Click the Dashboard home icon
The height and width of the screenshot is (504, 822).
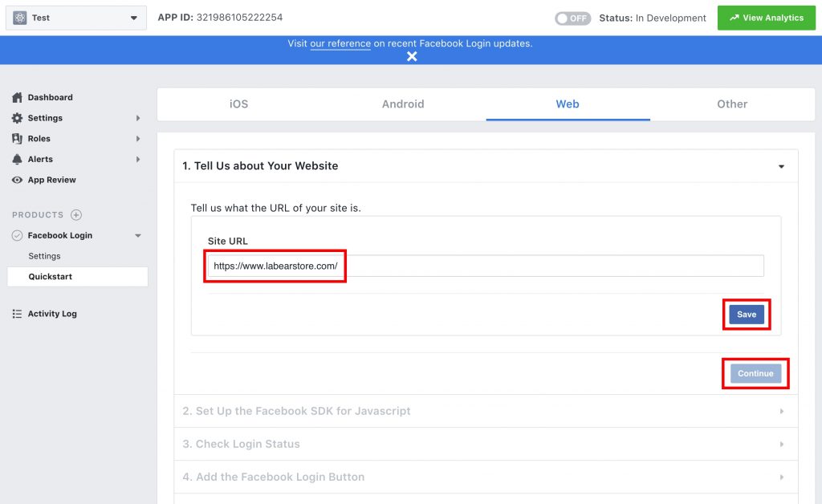pos(18,97)
